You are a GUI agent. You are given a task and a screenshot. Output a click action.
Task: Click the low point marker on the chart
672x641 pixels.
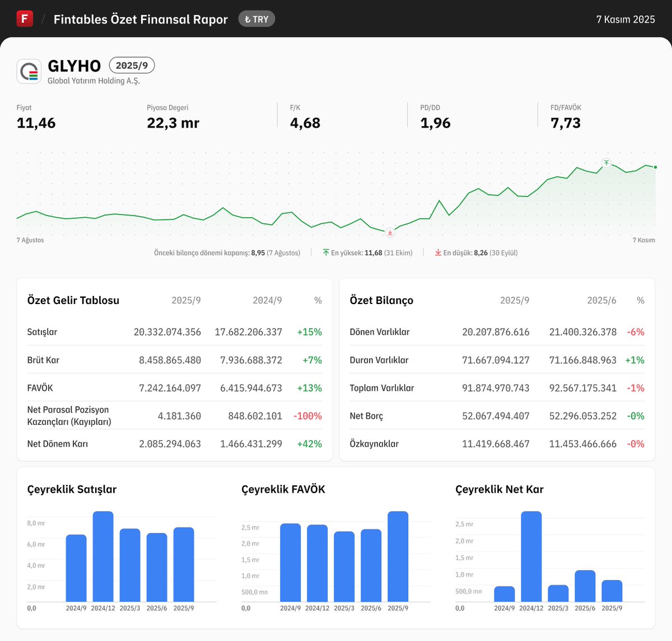click(389, 232)
